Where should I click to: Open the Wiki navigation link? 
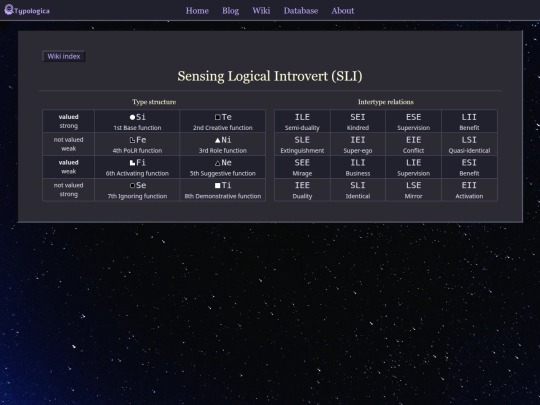(261, 11)
